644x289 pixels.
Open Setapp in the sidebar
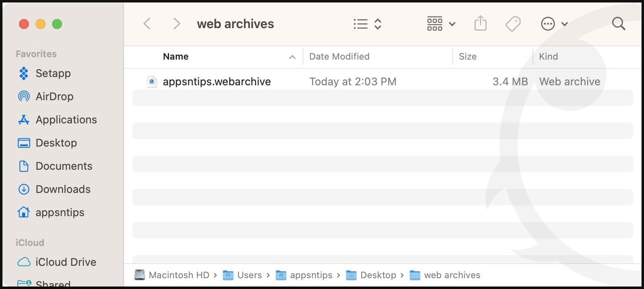click(53, 73)
